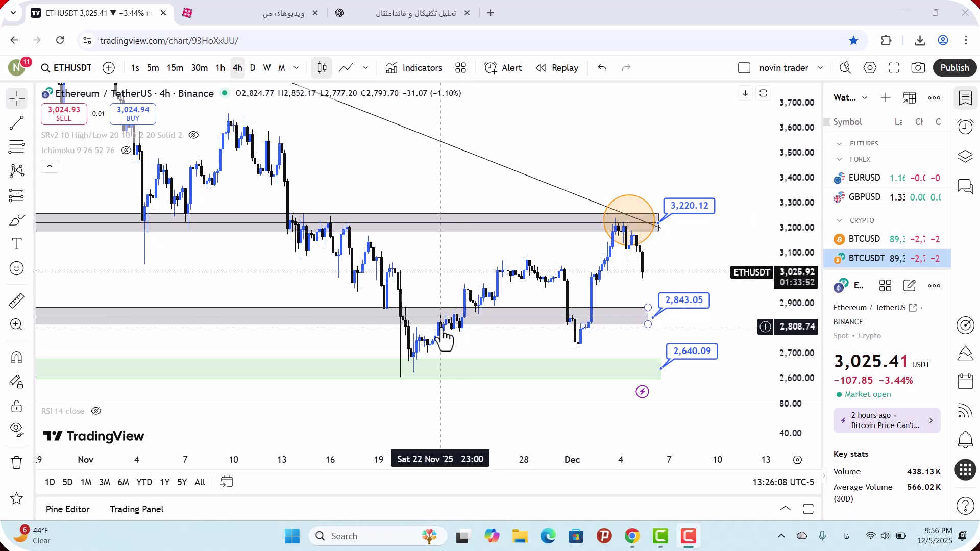Open the go to date calendar
The image size is (980, 551).
(227, 482)
